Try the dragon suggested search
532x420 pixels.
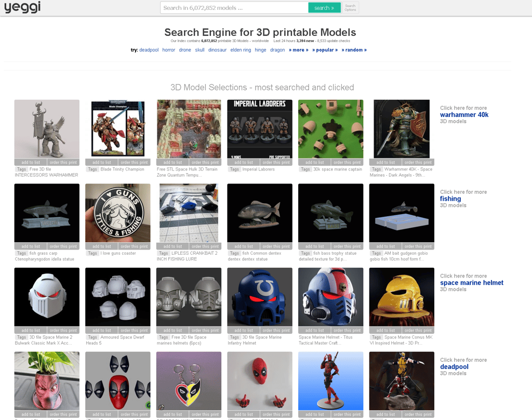(277, 50)
